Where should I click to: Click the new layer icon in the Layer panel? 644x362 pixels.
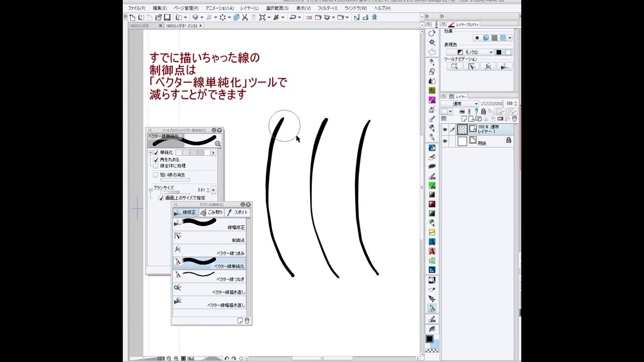(464, 119)
